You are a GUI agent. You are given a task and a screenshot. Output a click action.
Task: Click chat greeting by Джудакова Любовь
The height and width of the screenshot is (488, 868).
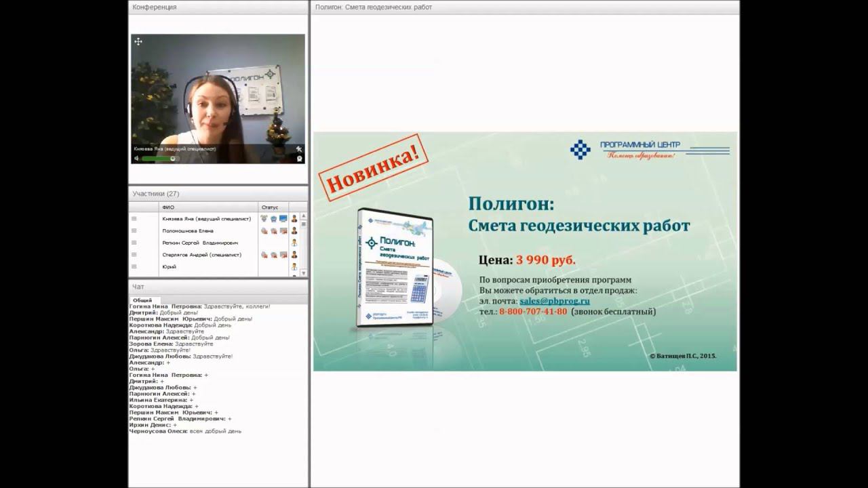(x=181, y=356)
